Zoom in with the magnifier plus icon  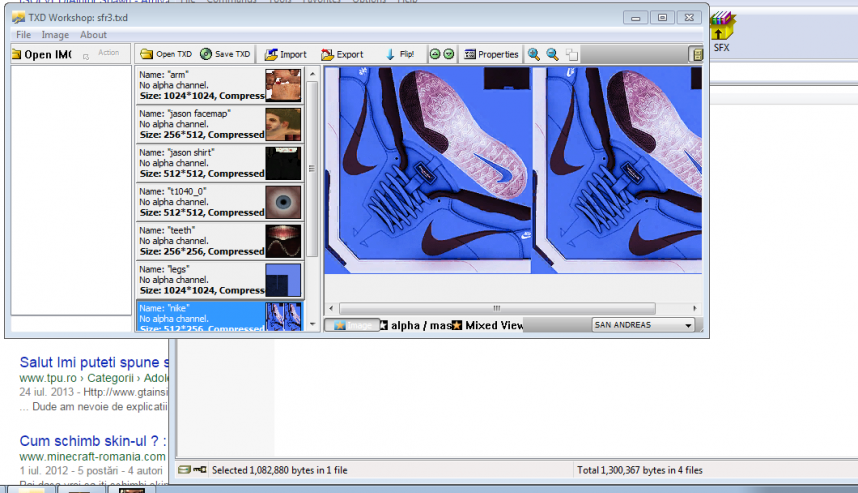pos(534,54)
